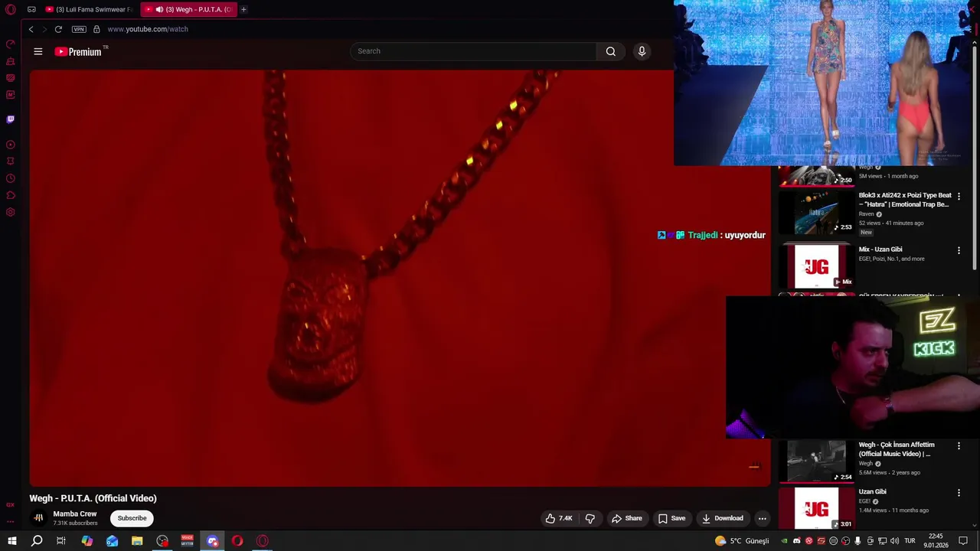Click the browser back arrow

pos(31,29)
